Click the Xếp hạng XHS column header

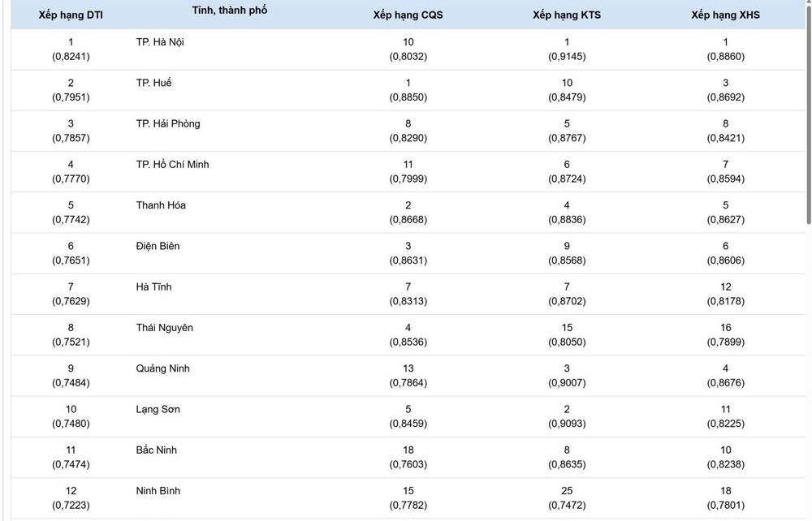pyautogui.click(x=725, y=15)
